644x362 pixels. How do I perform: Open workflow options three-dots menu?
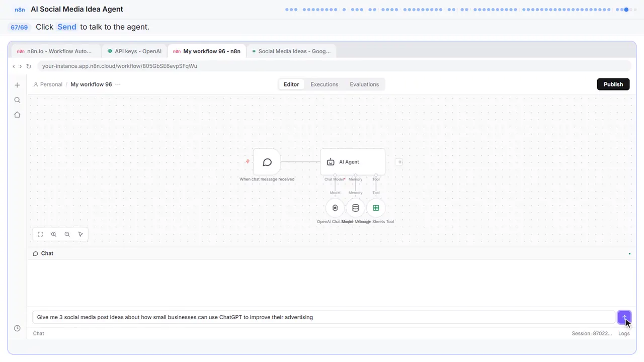[x=118, y=84]
